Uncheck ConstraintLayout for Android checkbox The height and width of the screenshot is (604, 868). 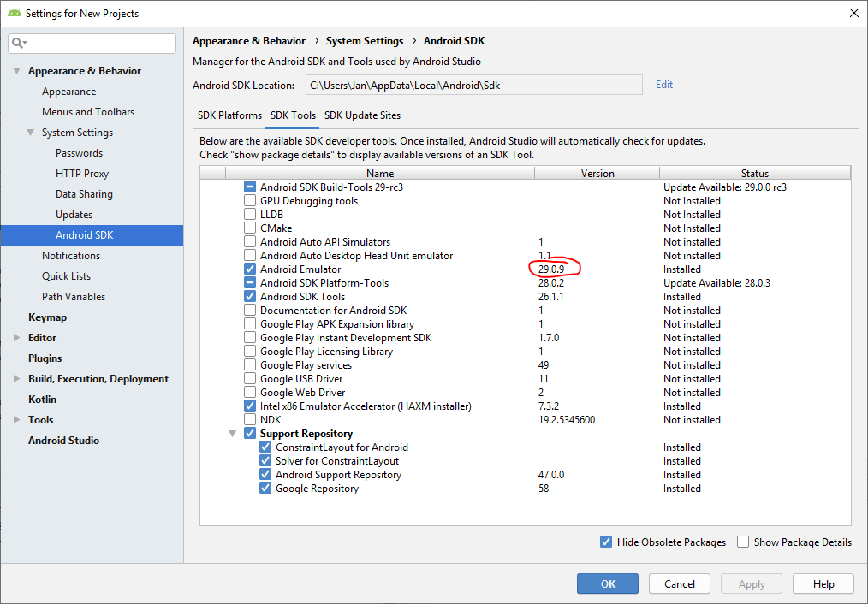[265, 447]
